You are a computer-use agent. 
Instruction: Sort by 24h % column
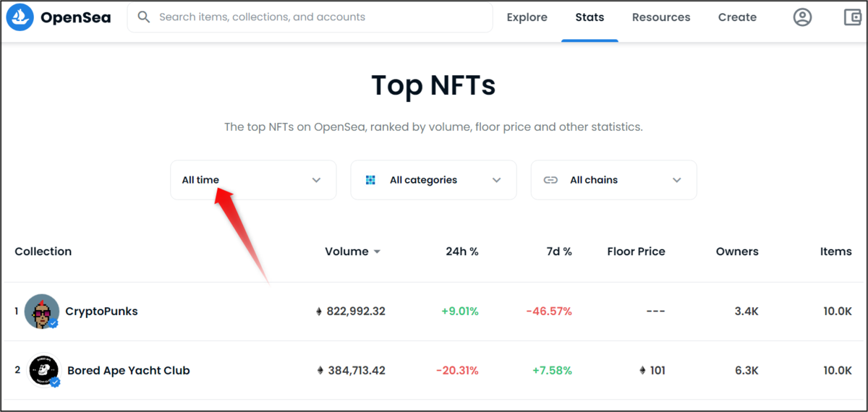pyautogui.click(x=462, y=252)
